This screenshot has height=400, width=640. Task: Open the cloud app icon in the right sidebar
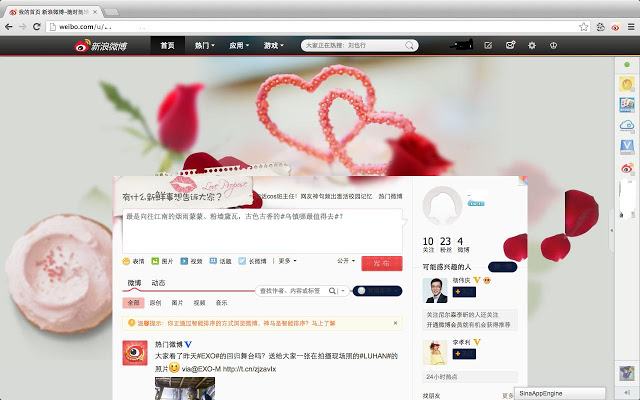coord(627,126)
